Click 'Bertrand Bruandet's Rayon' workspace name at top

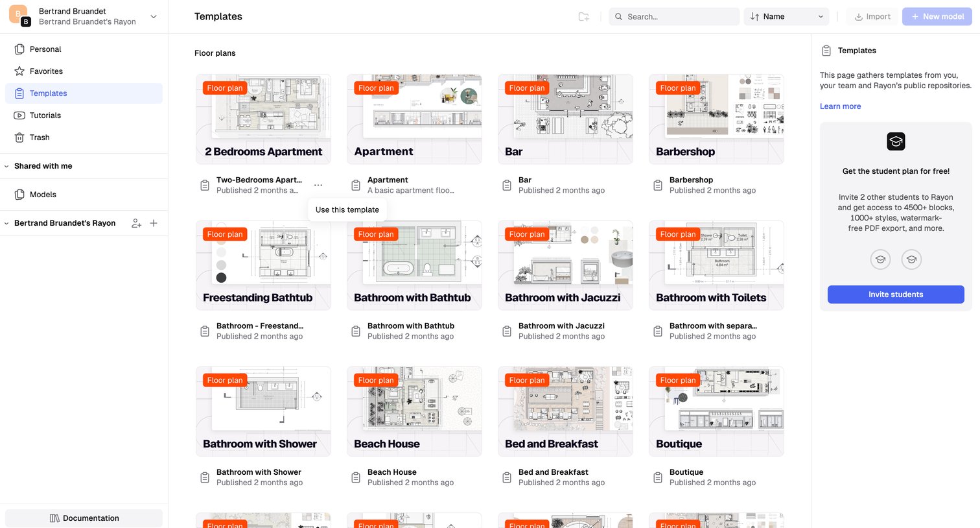(x=87, y=21)
